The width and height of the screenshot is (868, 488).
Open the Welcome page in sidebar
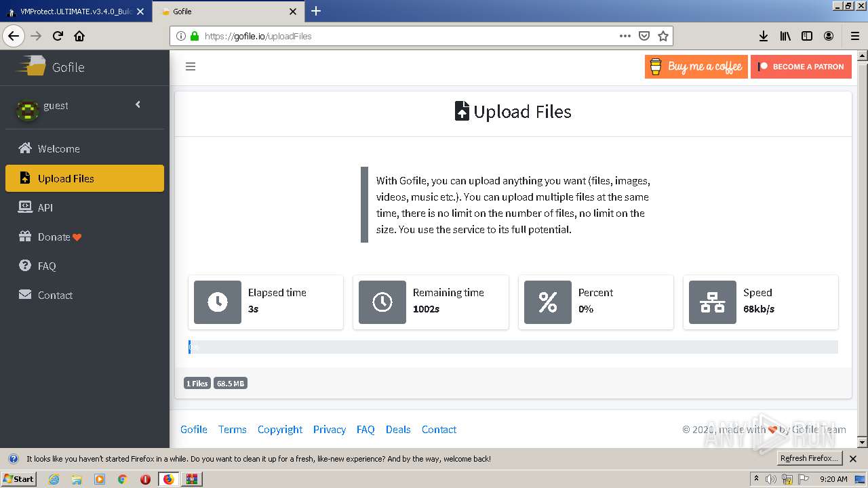tap(85, 148)
